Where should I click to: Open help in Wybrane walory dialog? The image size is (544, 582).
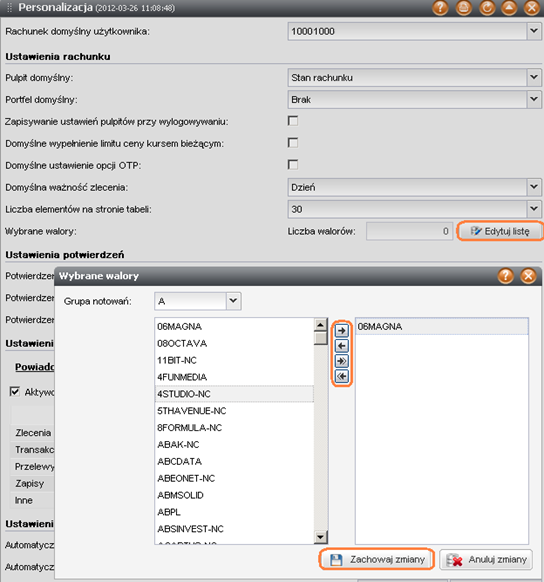point(505,276)
